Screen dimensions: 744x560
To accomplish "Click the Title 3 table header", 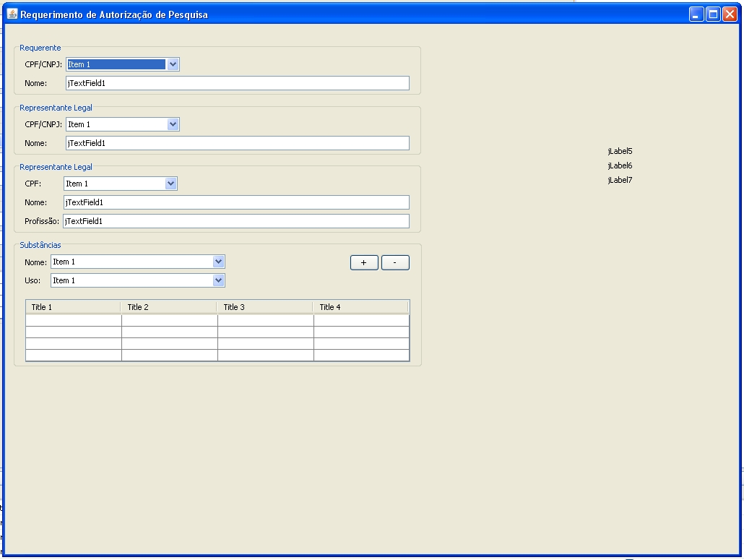I will pos(265,307).
